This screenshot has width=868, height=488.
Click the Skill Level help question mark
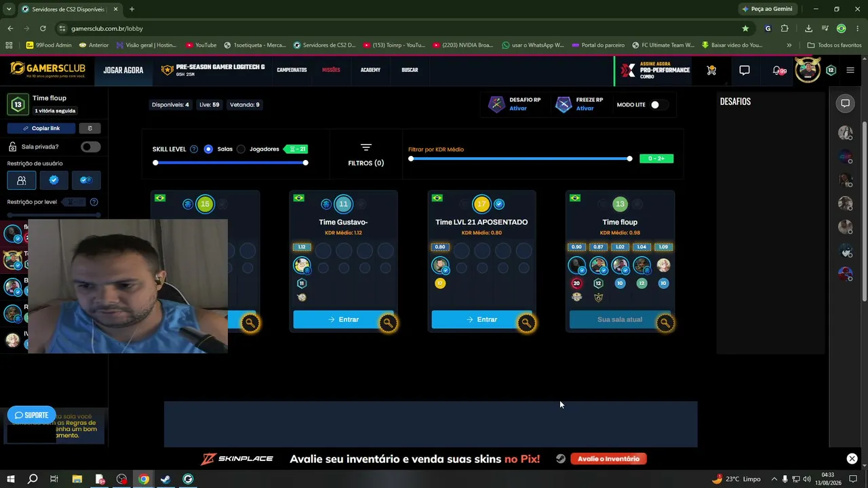pos(194,149)
